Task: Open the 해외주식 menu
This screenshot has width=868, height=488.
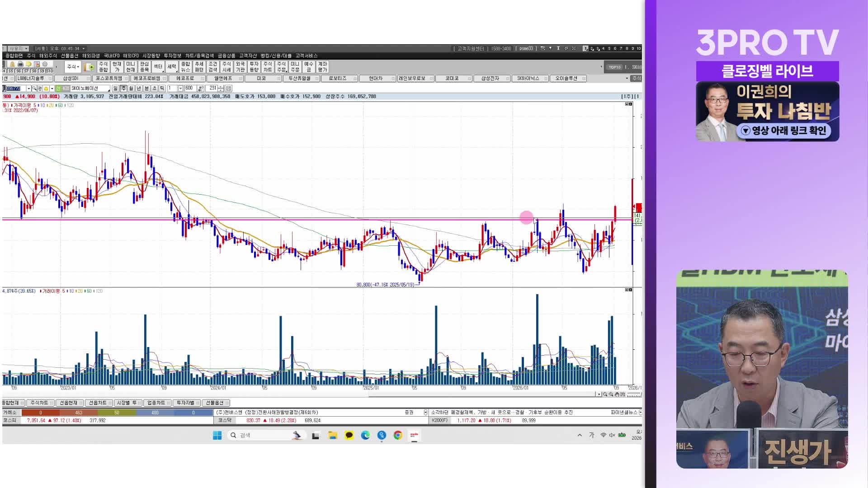Action: click(48, 56)
